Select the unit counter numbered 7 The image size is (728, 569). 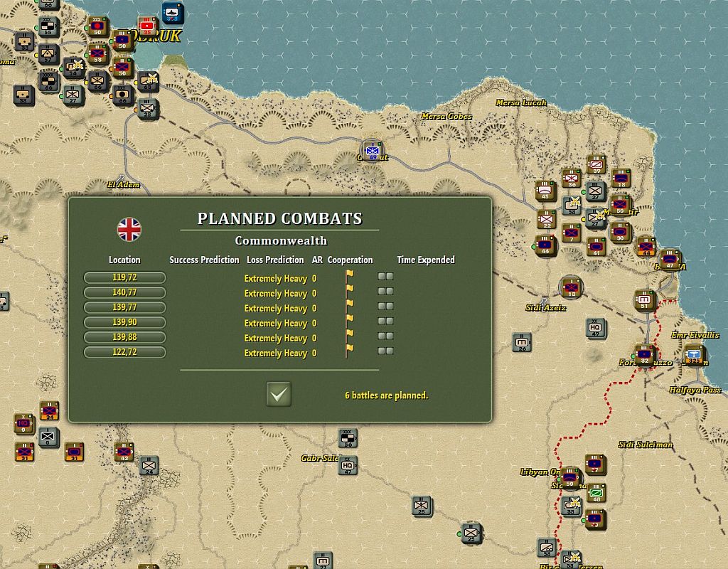pos(571,233)
